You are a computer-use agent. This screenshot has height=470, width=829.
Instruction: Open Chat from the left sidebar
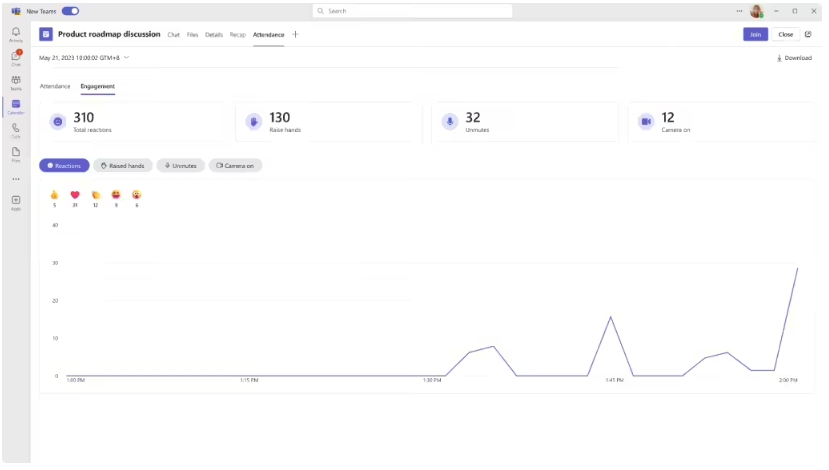pos(16,58)
